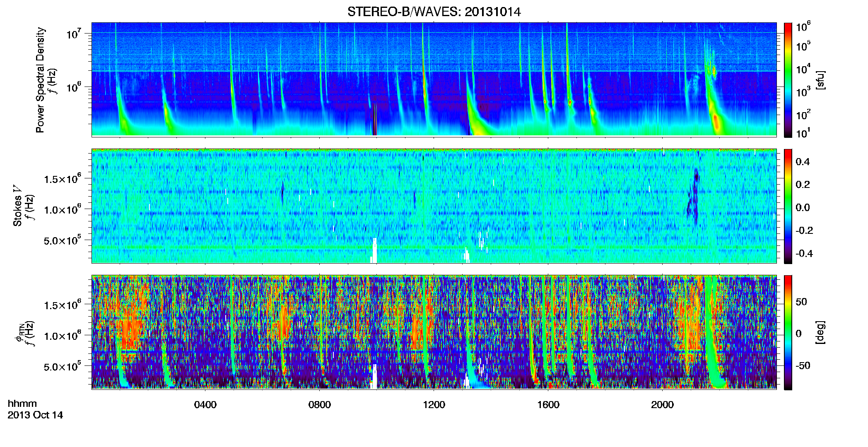Screen dimensions: 868x447
Task: Select the Power Spectral Density axis label
Action: (x=40, y=80)
